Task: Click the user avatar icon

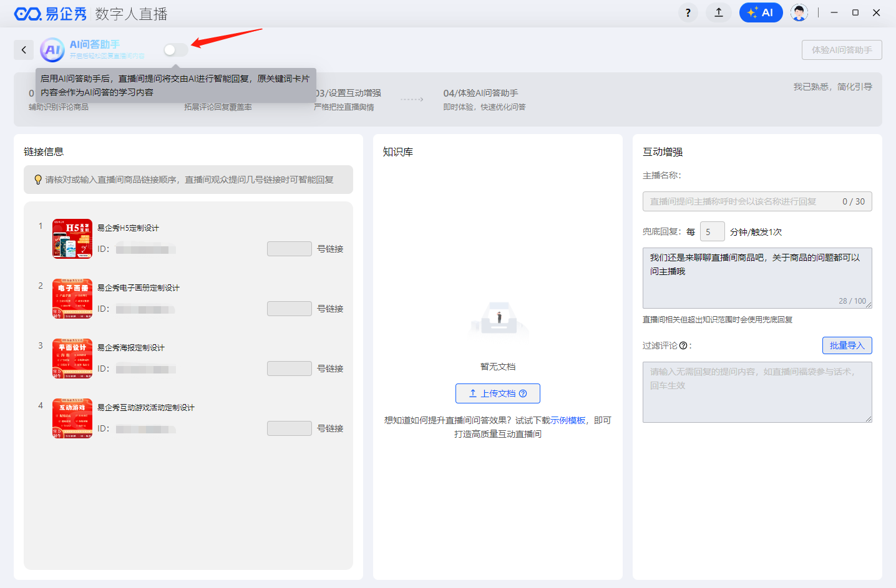Action: [x=799, y=12]
